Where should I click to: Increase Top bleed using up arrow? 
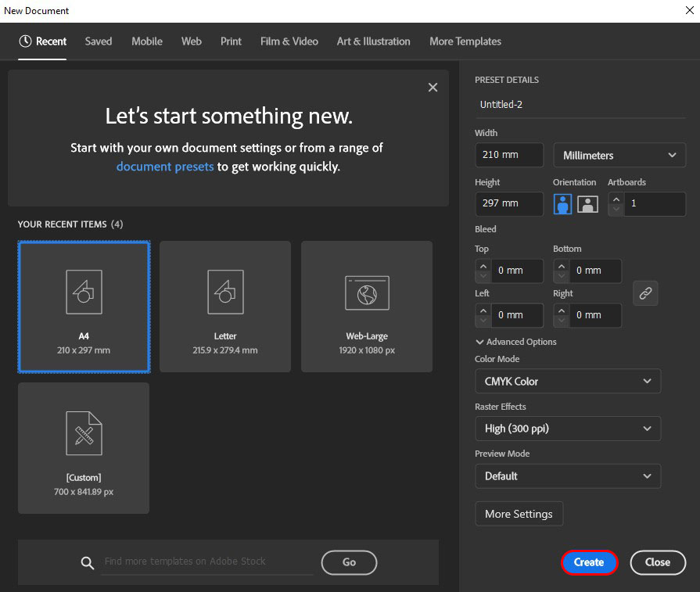click(483, 265)
